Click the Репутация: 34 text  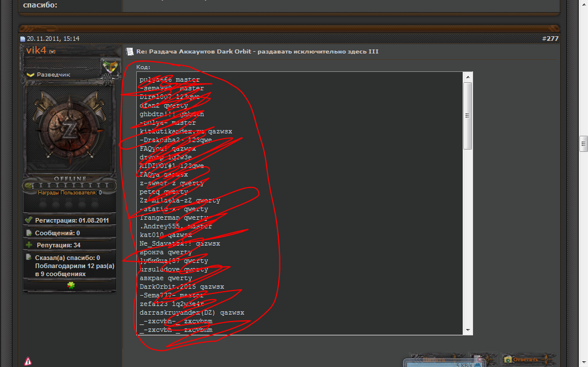(59, 245)
